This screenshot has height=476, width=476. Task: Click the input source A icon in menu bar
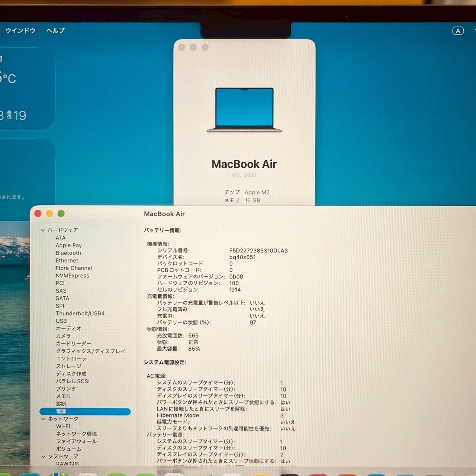458,31
